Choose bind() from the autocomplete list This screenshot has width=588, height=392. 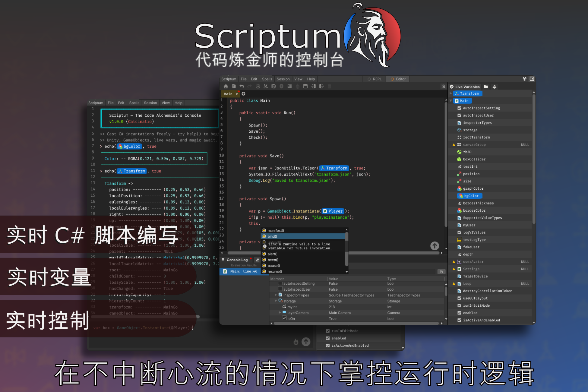[x=303, y=236]
